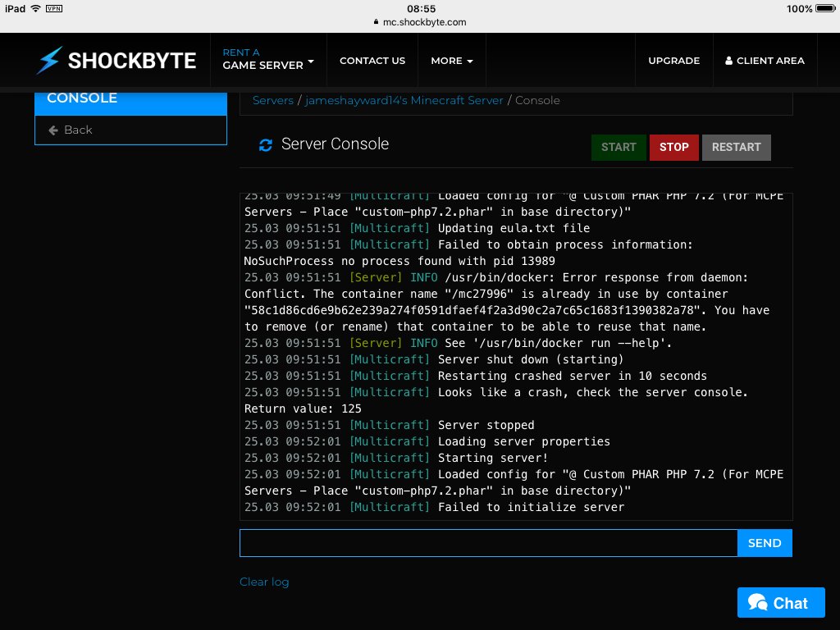Open the Upgrade page

[674, 61]
